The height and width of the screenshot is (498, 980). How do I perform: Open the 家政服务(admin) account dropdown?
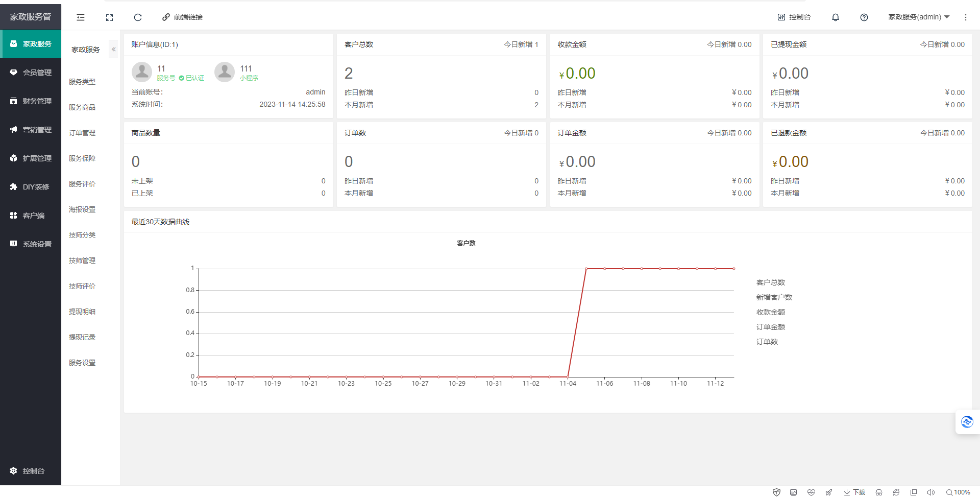tap(918, 17)
